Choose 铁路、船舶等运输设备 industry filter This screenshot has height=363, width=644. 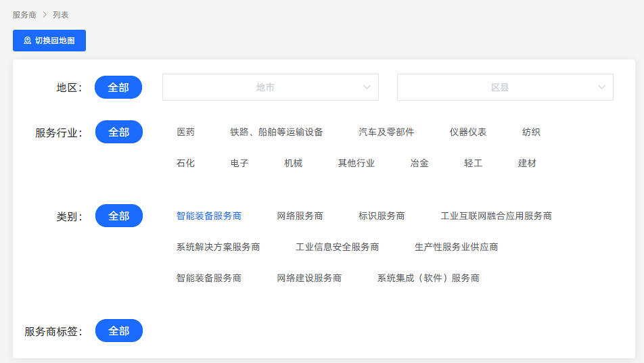pyautogui.click(x=277, y=132)
